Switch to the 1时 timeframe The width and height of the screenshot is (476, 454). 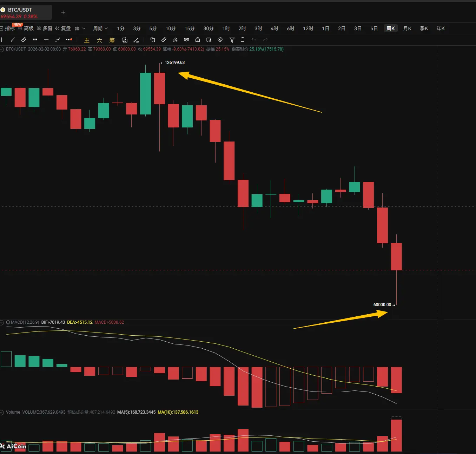226,28
